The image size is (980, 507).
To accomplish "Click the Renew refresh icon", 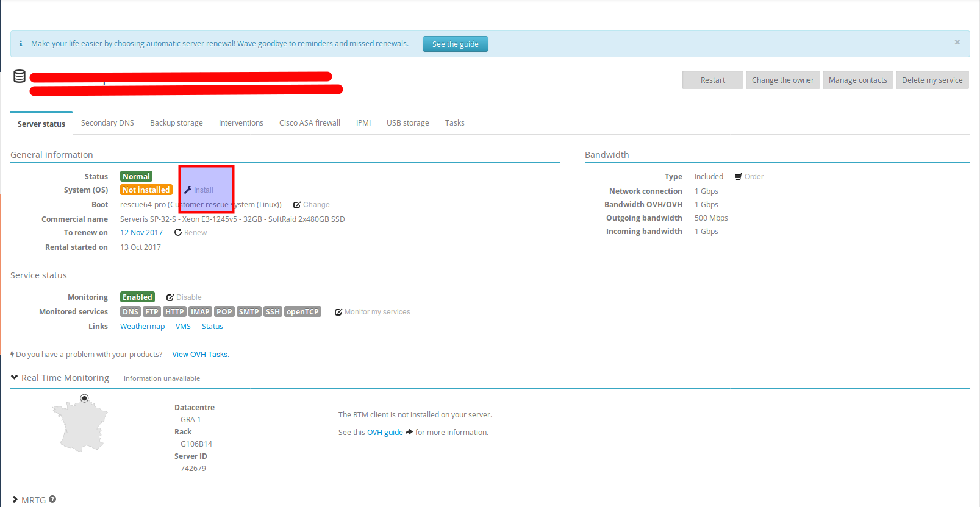I will tap(178, 232).
